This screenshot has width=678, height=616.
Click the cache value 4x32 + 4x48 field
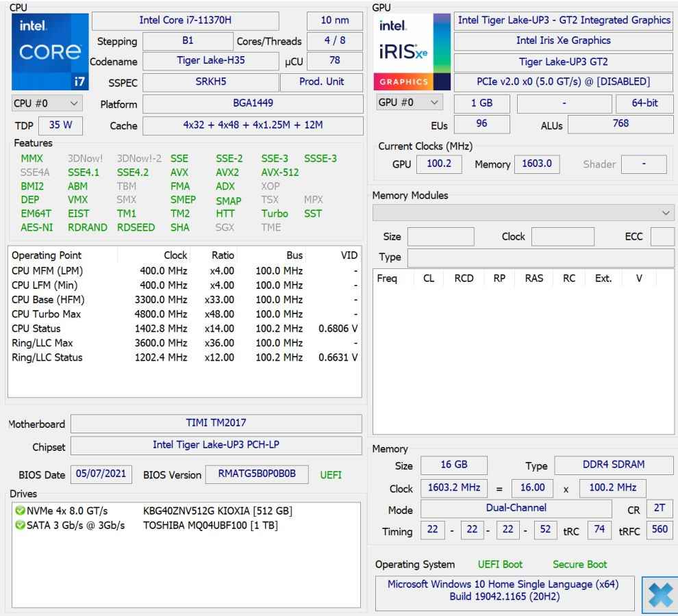[253, 125]
